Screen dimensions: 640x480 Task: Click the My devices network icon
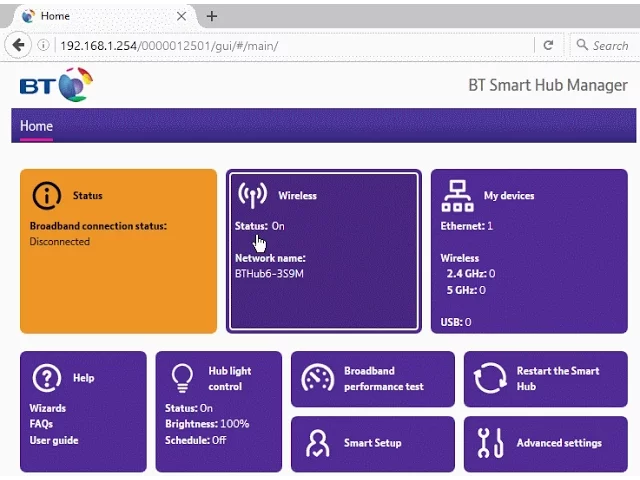coord(458,196)
